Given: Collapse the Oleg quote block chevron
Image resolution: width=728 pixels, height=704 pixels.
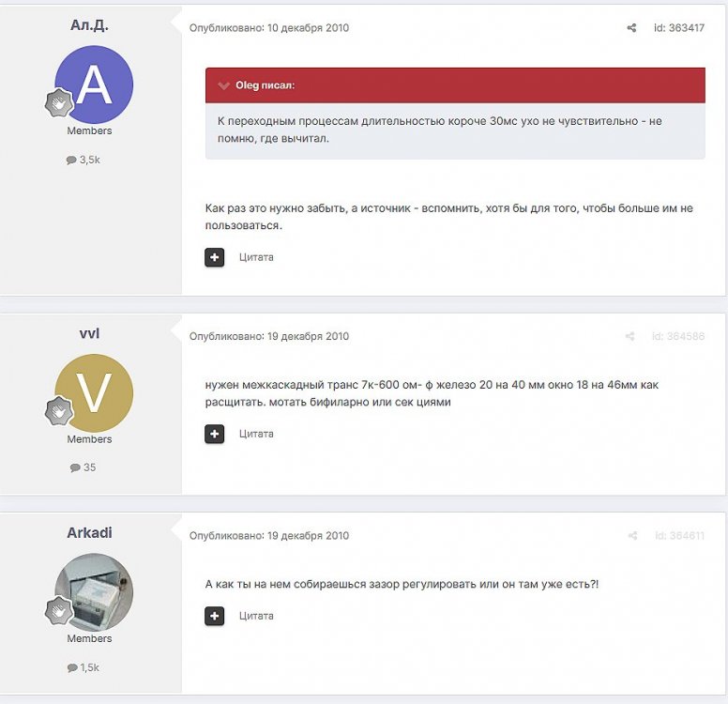Looking at the screenshot, I should click(223, 85).
